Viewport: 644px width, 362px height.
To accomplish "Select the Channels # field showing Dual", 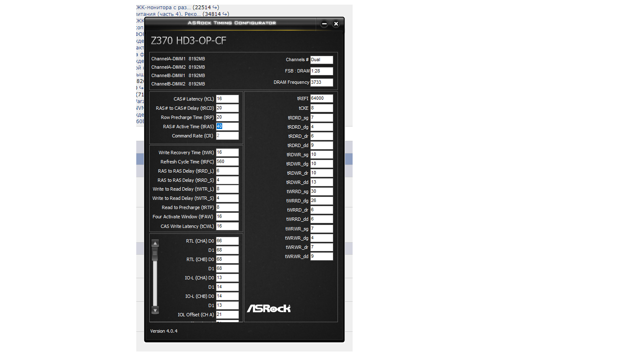I will pyautogui.click(x=322, y=60).
